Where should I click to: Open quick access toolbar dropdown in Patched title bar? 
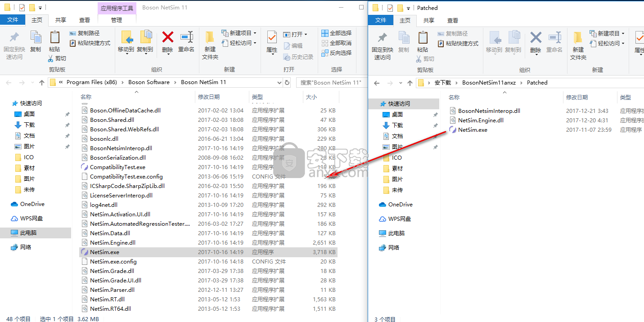pyautogui.click(x=408, y=8)
